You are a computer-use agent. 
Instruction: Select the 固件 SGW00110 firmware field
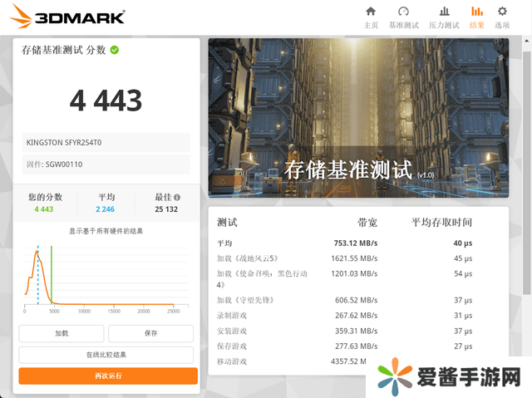[106, 165]
